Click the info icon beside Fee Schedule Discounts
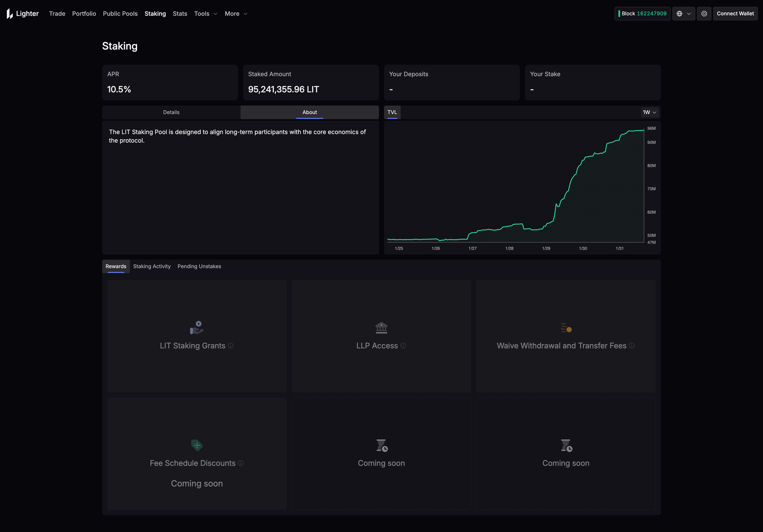763x532 pixels. (241, 463)
